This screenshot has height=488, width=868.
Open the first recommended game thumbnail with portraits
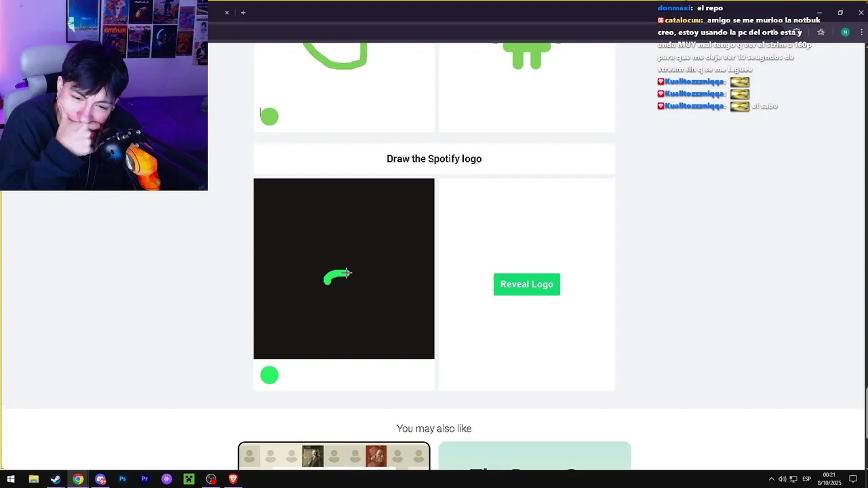334,455
